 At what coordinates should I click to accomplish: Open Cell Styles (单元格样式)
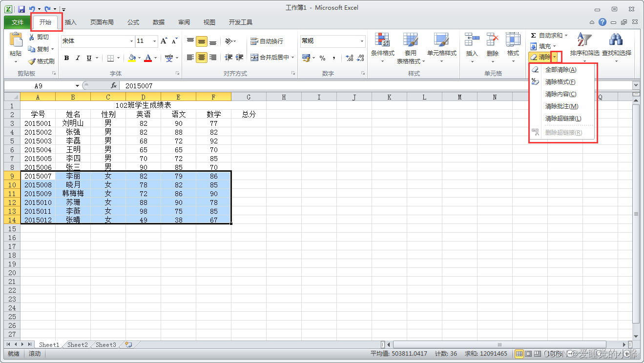tap(441, 48)
